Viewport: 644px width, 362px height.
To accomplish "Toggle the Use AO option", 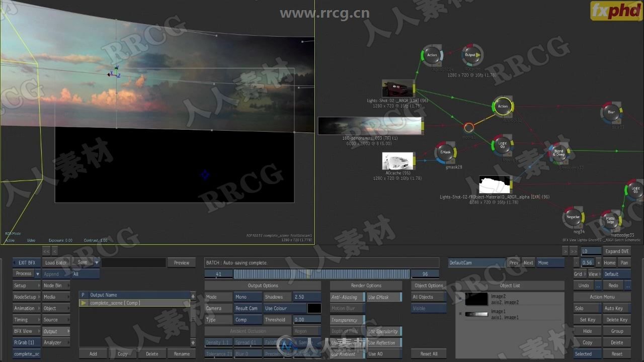I will click(384, 354).
